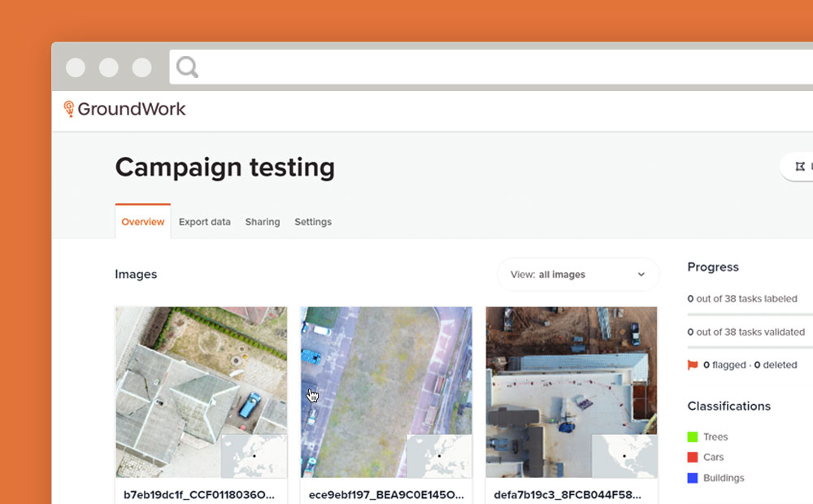
Task: Click the magnifier icon in the search bar
Action: [x=187, y=67]
